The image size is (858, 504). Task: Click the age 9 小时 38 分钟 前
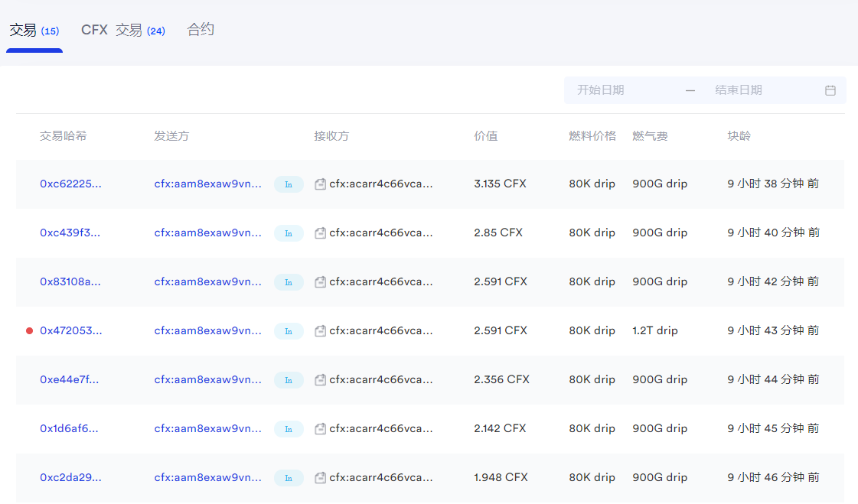click(773, 184)
